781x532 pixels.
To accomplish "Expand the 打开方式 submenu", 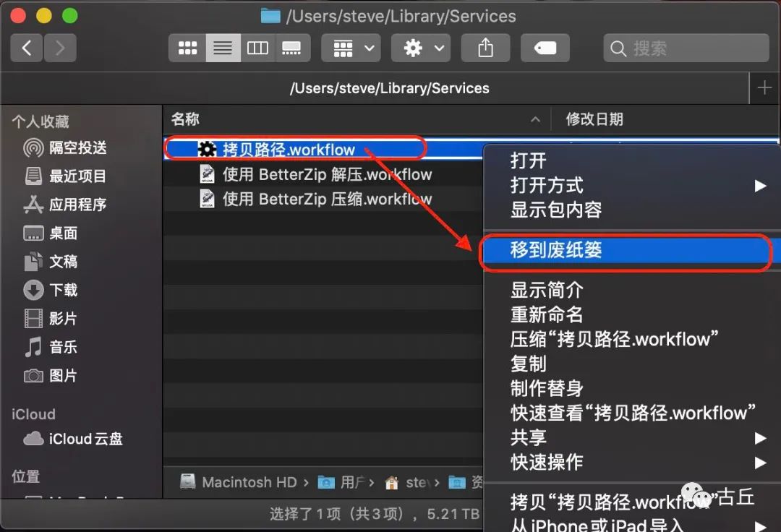I will point(631,186).
